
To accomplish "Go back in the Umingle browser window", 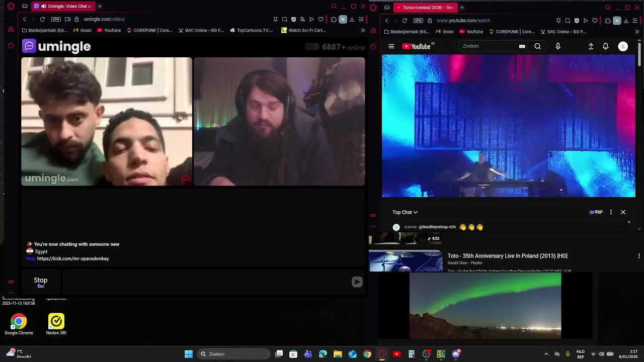I will click(x=24, y=19).
